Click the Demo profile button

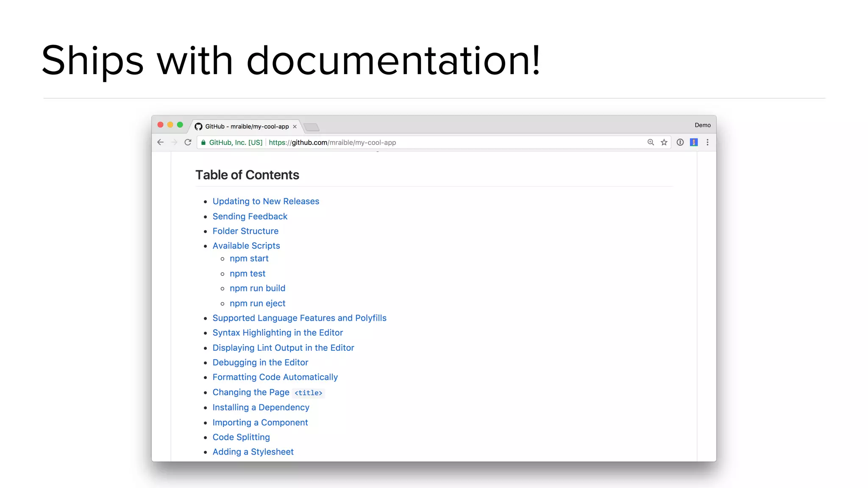(x=702, y=125)
